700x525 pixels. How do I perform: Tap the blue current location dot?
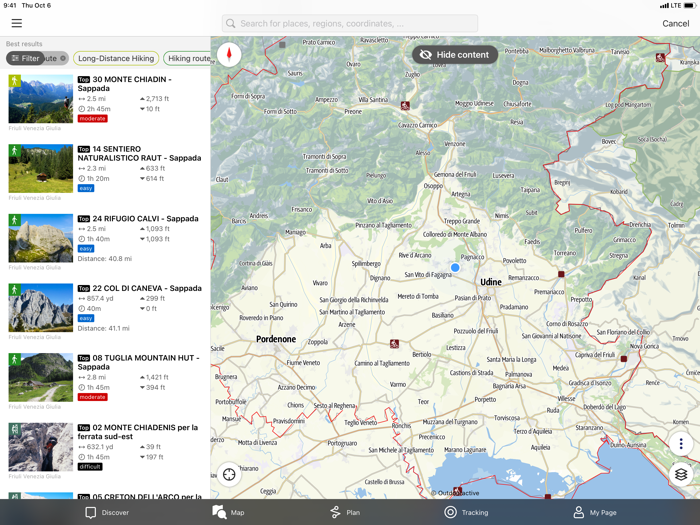(x=455, y=267)
